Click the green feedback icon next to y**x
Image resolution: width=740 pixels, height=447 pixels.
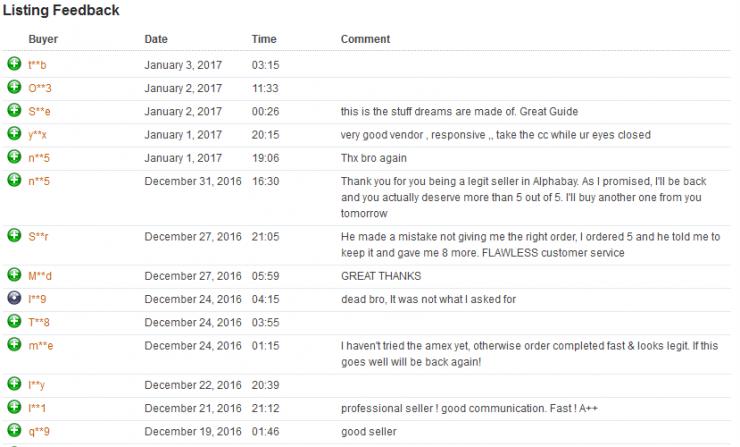(x=14, y=134)
